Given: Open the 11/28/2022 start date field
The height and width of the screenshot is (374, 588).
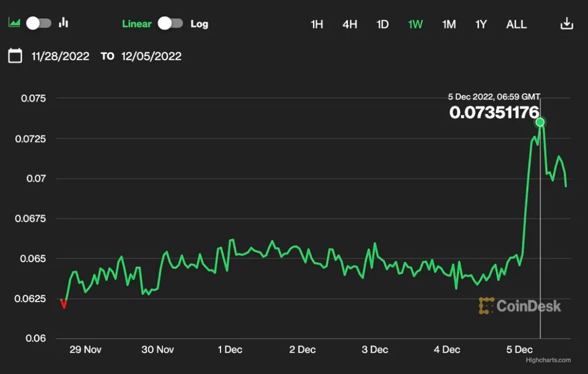Looking at the screenshot, I should (60, 56).
